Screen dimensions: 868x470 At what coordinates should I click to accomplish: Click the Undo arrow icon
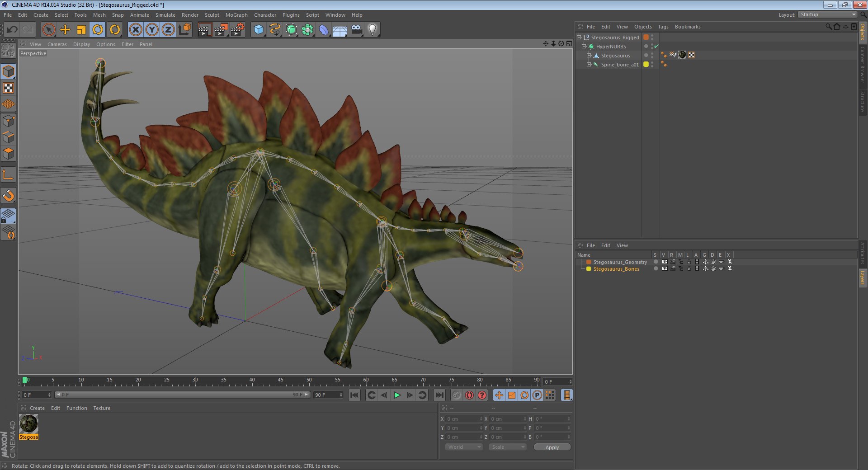click(x=12, y=30)
